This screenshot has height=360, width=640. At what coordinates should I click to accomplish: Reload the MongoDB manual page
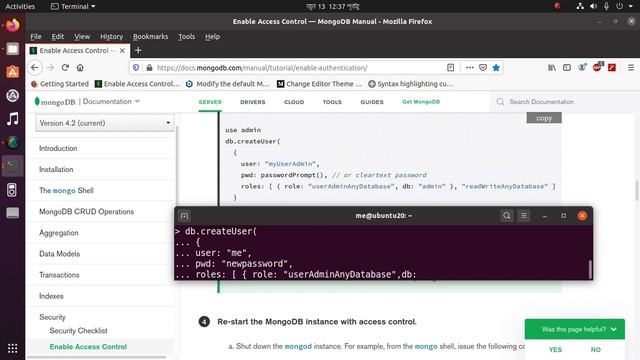[x=65, y=68]
